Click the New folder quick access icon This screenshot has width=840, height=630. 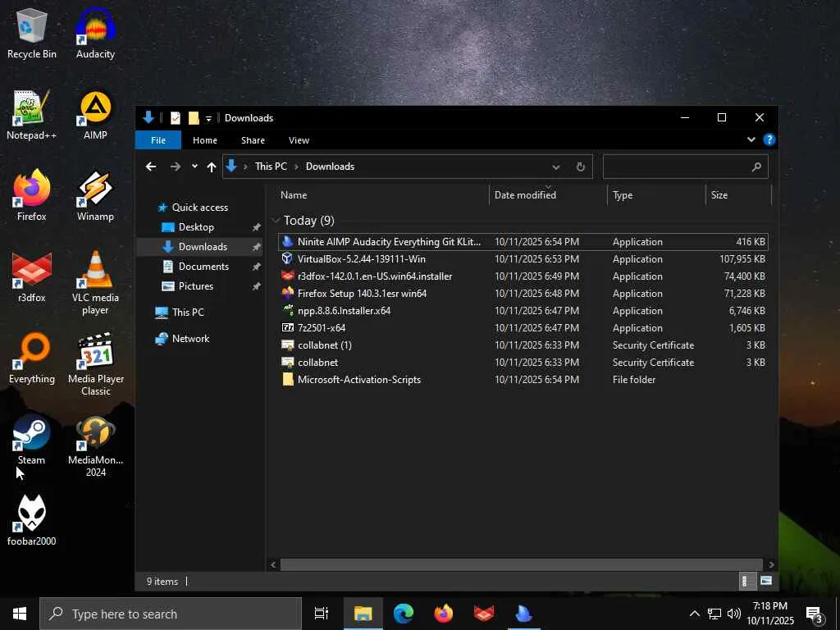tap(194, 118)
